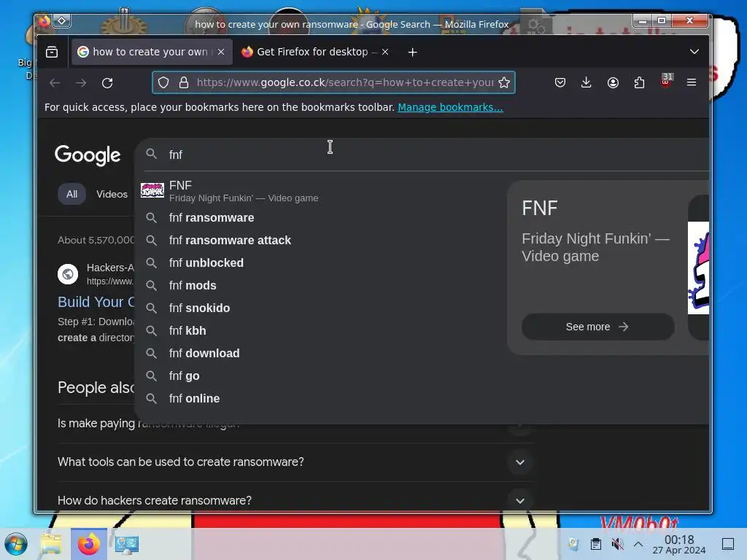Open File Explorer from the taskbar

[52, 544]
